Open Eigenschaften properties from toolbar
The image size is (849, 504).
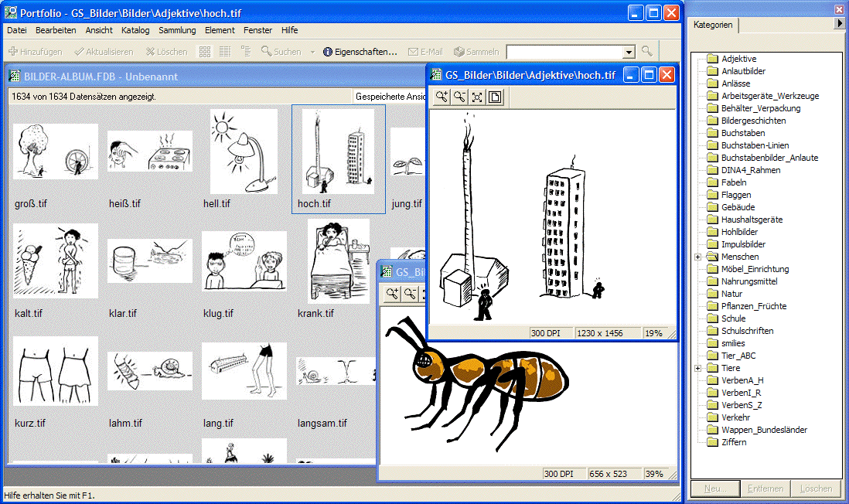coord(360,52)
